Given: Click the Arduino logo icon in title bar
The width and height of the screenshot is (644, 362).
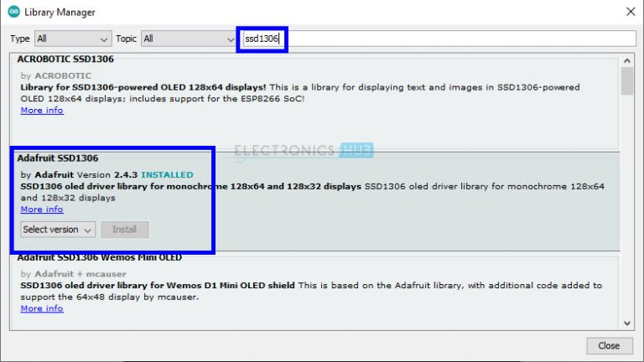Looking at the screenshot, I should click(13, 12).
